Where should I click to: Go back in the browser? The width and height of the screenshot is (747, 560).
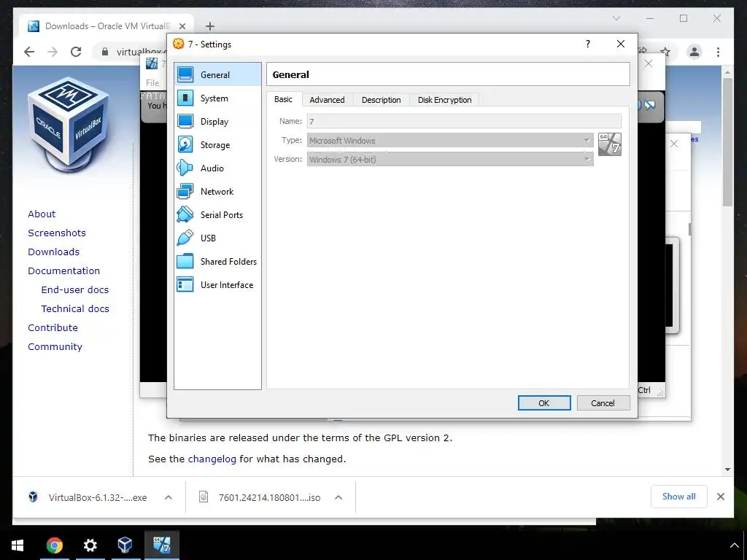coord(29,52)
